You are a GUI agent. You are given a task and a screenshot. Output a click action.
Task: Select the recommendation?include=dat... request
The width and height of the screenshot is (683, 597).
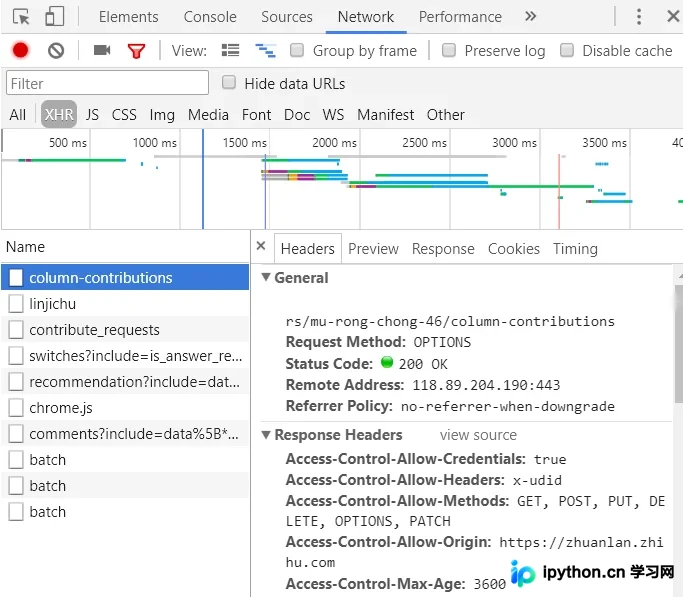pos(125,382)
